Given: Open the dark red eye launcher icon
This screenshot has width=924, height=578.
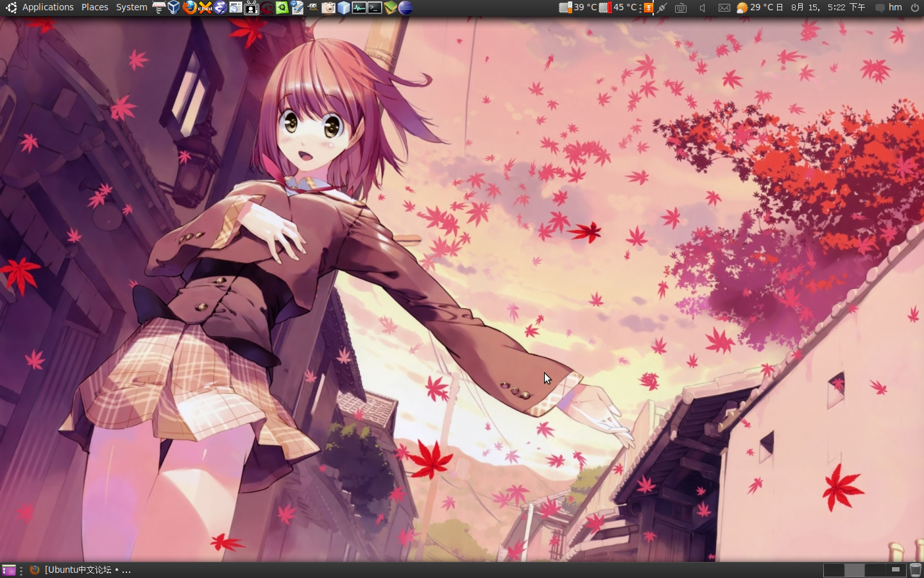Looking at the screenshot, I should (x=267, y=8).
